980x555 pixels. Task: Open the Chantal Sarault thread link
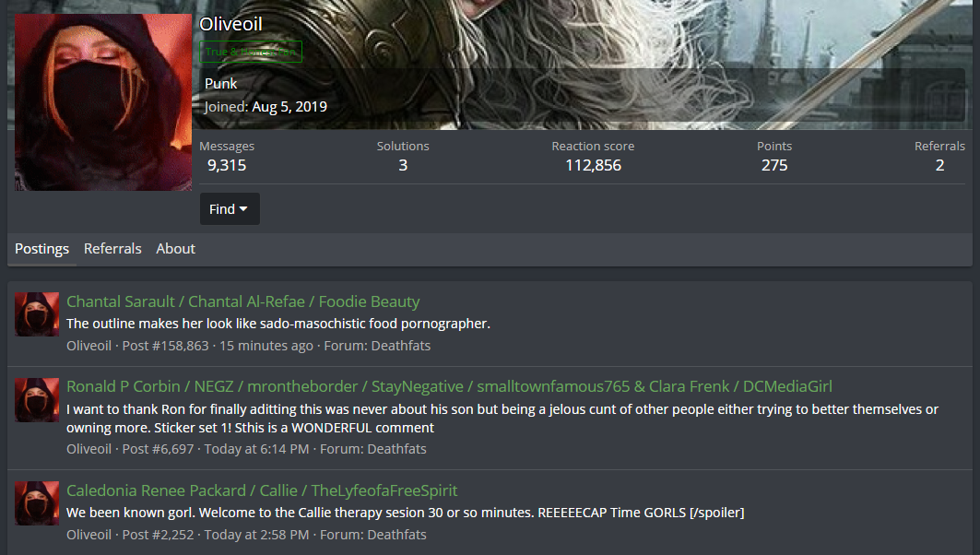click(243, 301)
